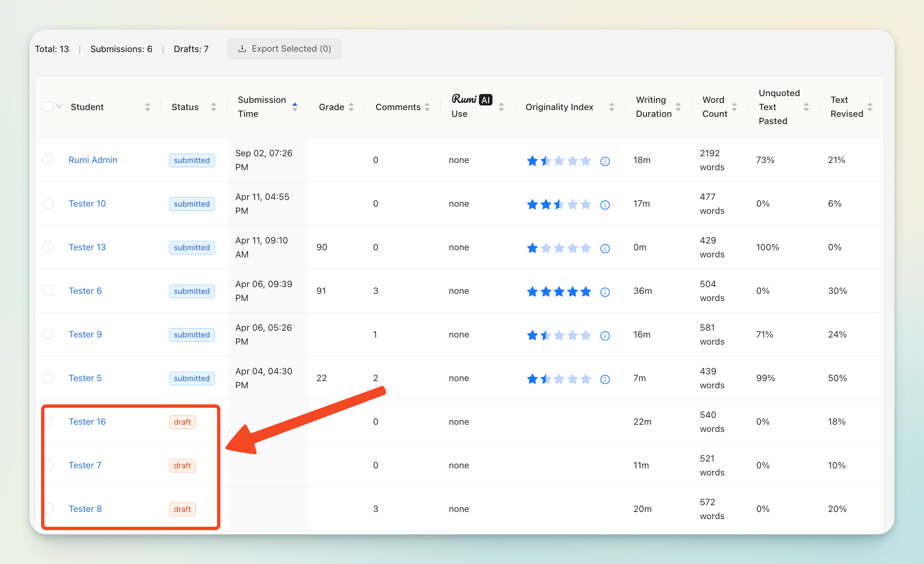Click the Comments column header
This screenshot has height=564, width=924.
click(398, 107)
